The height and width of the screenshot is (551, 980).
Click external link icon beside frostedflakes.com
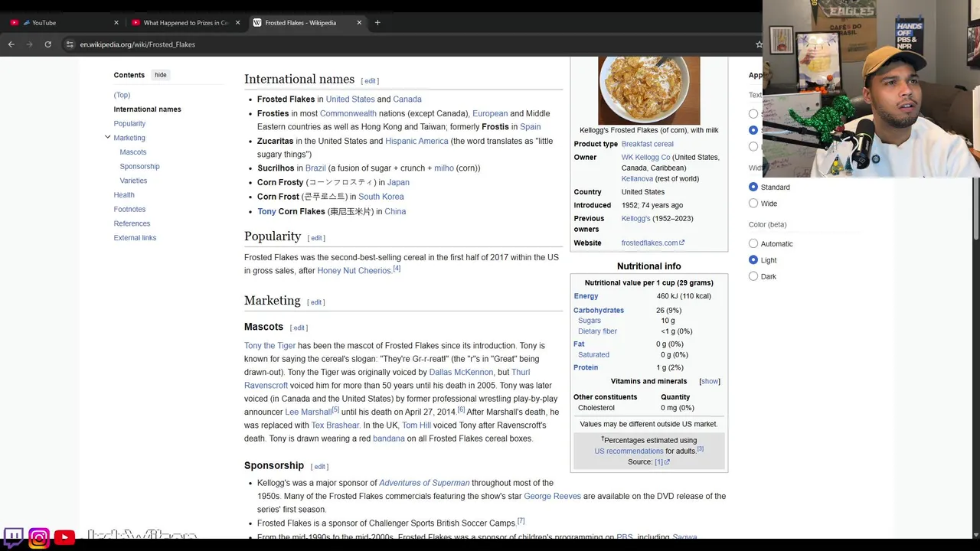[682, 243]
